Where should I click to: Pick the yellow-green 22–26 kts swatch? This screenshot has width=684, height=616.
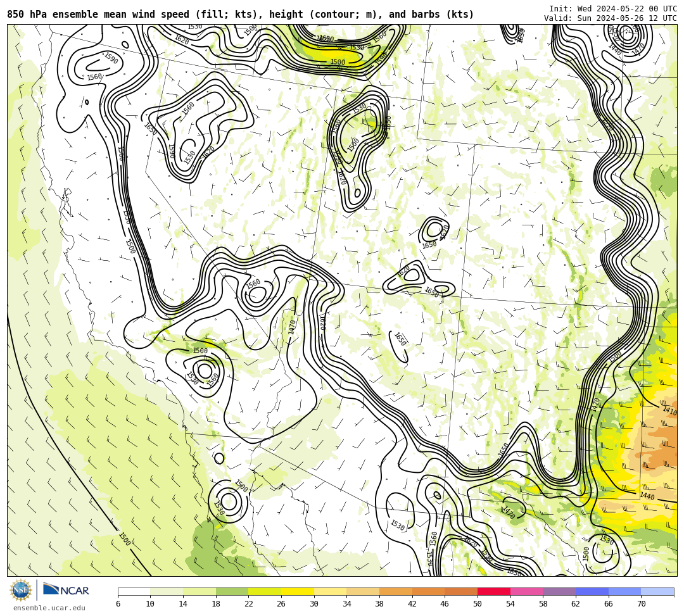click(265, 591)
